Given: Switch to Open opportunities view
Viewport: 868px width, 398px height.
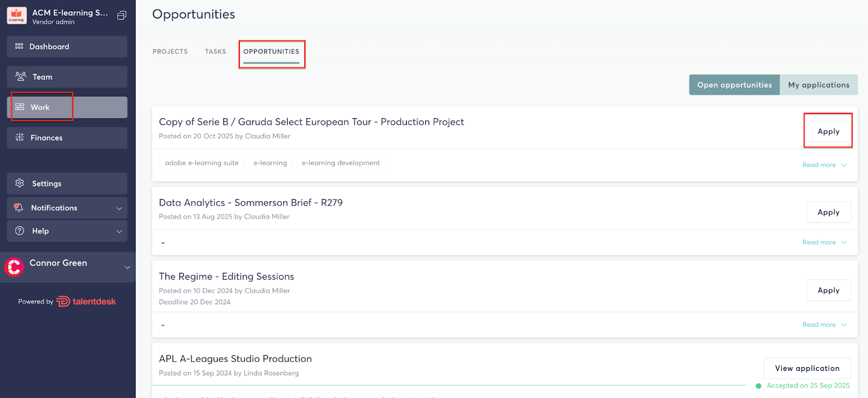Looking at the screenshot, I should pos(734,85).
